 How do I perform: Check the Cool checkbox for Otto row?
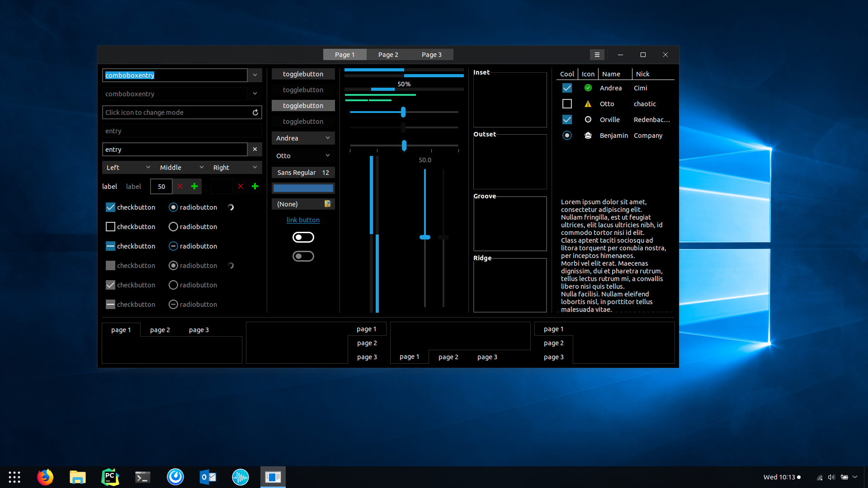[x=567, y=104]
